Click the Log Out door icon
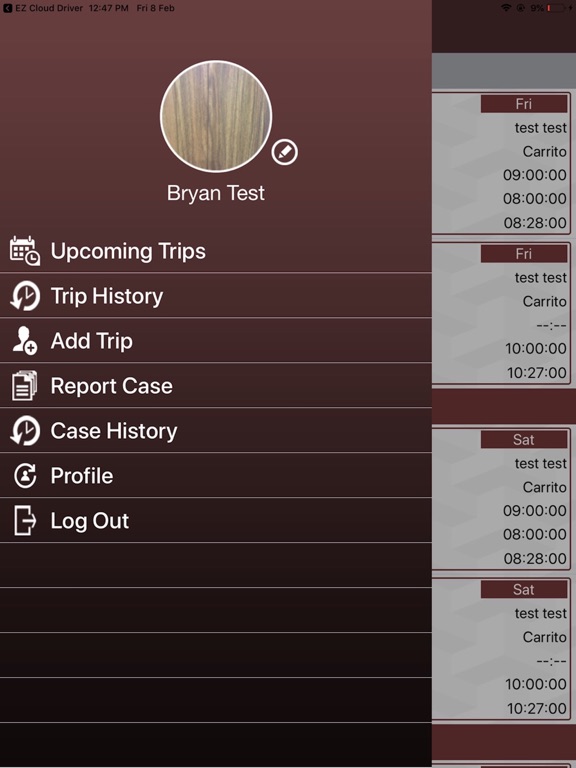The width and height of the screenshot is (576, 768). click(x=25, y=521)
